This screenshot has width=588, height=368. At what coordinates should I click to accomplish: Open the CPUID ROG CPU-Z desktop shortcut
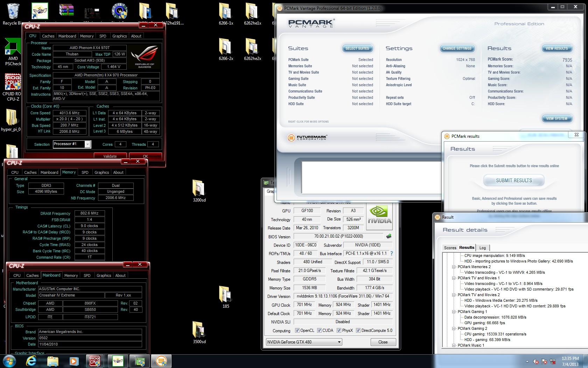(x=13, y=87)
